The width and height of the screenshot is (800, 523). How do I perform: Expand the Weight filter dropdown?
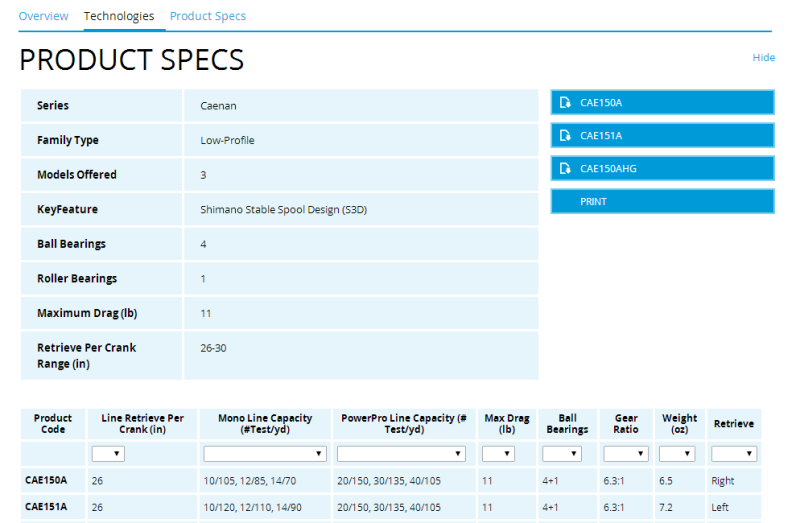pos(679,454)
